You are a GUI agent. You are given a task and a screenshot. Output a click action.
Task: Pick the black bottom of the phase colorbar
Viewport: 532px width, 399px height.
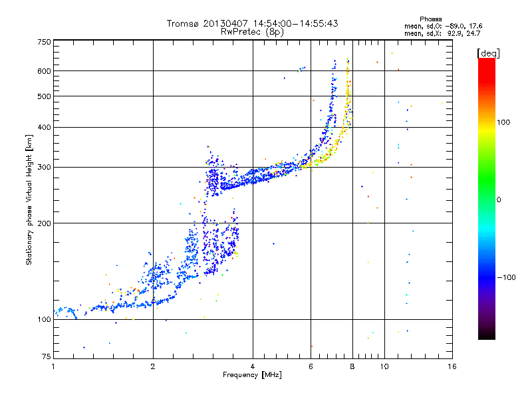click(x=487, y=335)
